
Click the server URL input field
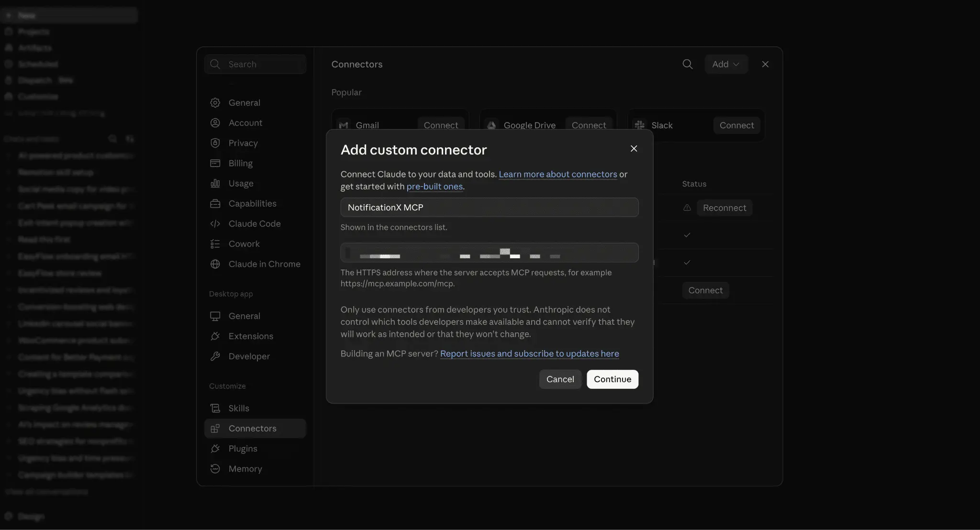tap(489, 253)
